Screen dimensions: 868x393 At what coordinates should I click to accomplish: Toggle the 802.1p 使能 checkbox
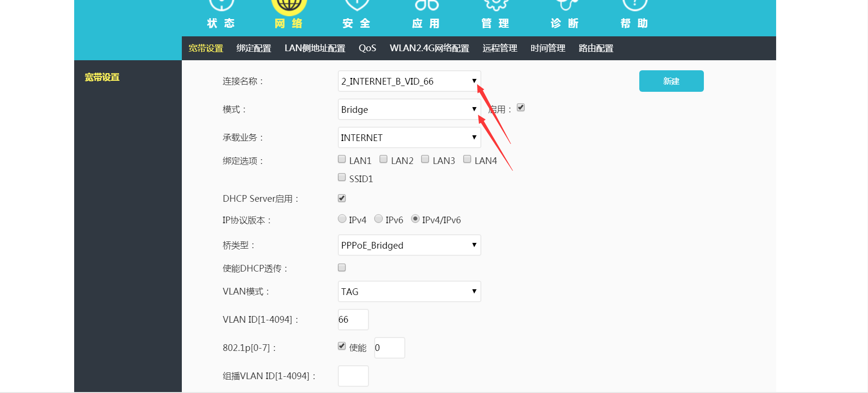click(342, 346)
